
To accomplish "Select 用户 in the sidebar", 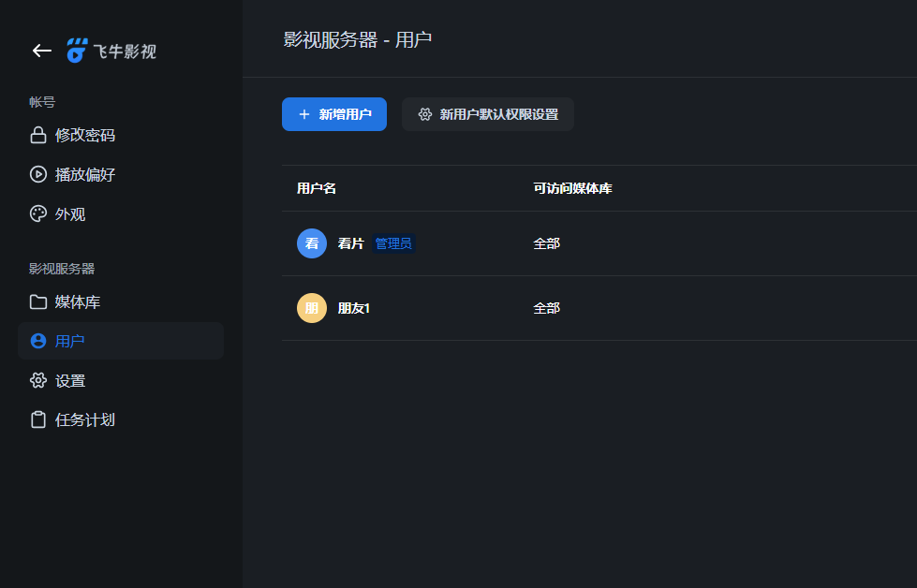I will coord(70,341).
